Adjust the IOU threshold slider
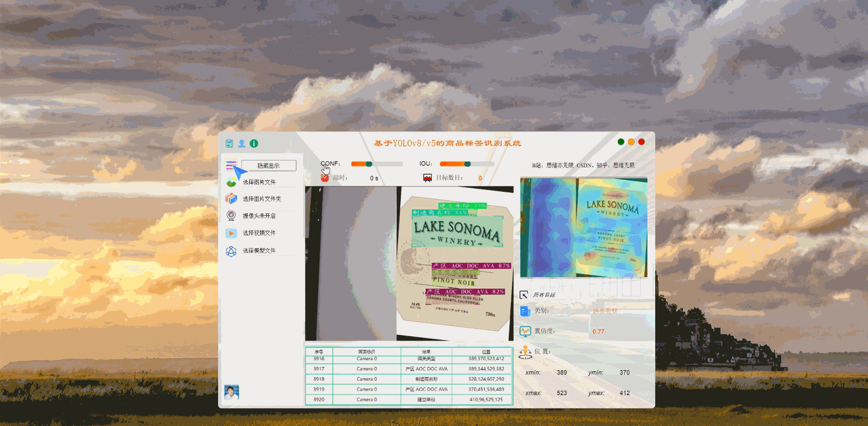The width and height of the screenshot is (868, 426). (467, 164)
